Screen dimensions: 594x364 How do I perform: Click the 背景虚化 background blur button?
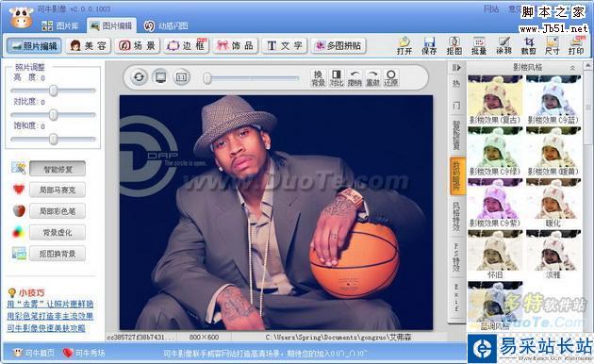(x=58, y=232)
